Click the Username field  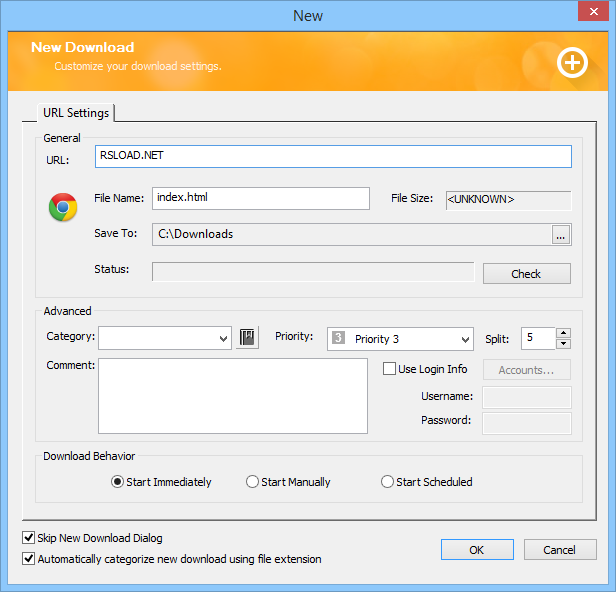pyautogui.click(x=527, y=397)
